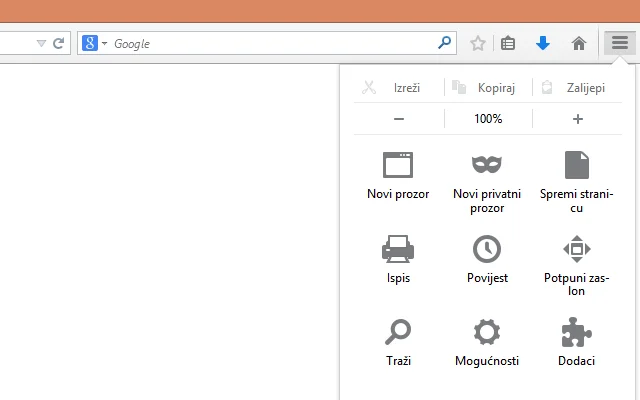The image size is (640, 400).
Task: Click the Traži magnifier icon
Action: (x=398, y=342)
